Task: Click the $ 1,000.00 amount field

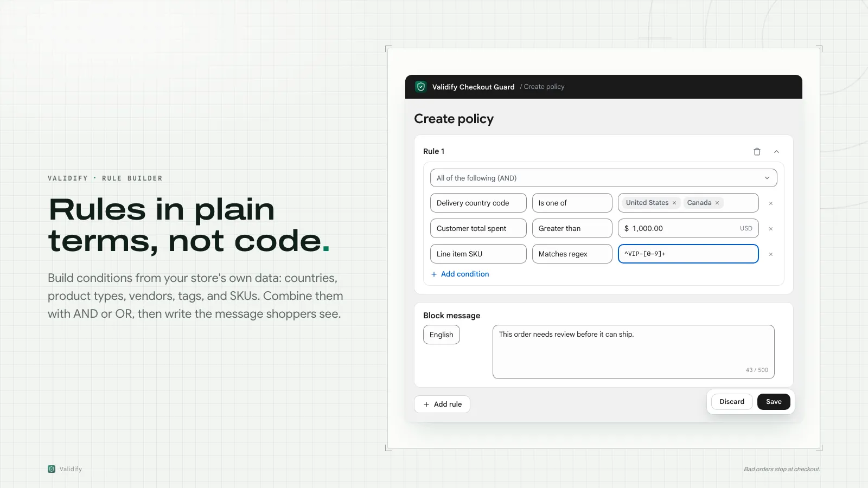Action: (688, 228)
